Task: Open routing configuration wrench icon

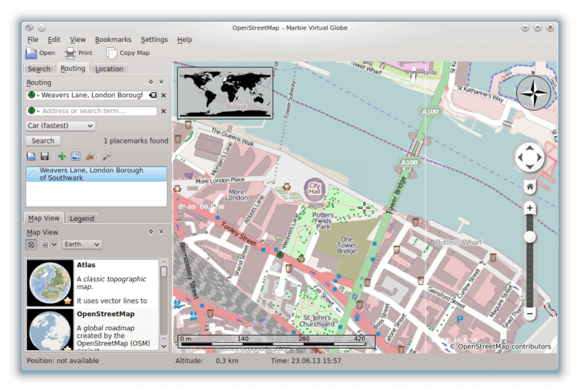Action: pyautogui.click(x=107, y=157)
